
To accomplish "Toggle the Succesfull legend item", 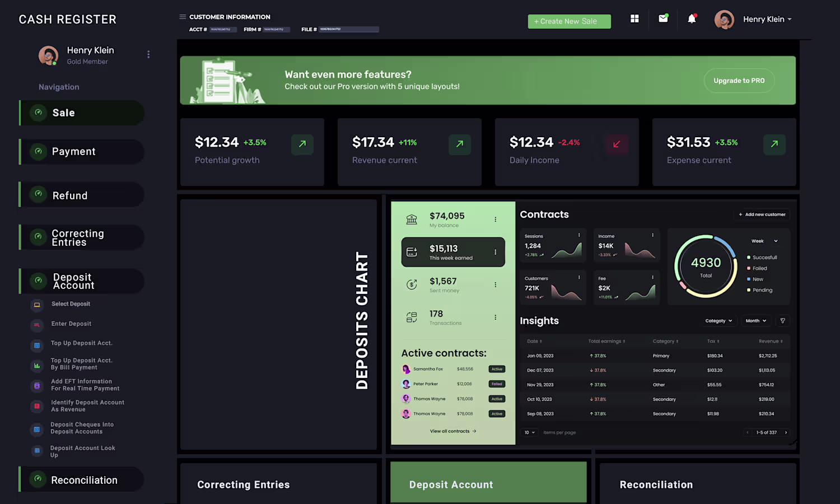I will 762,258.
